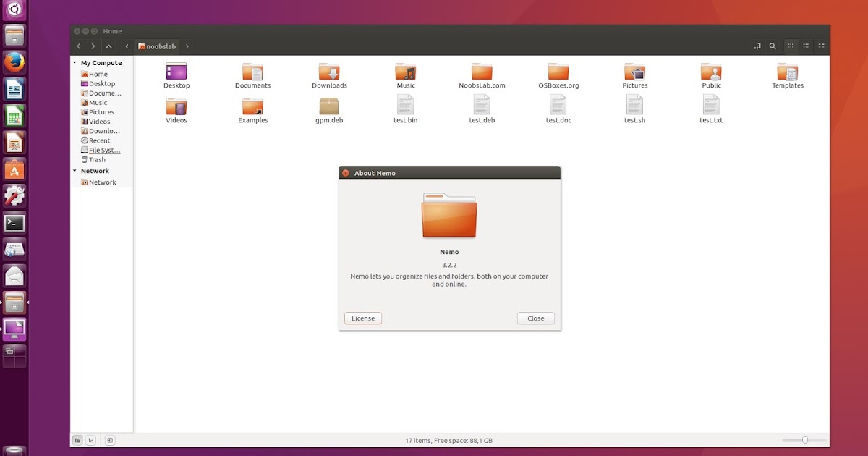
Task: Show places in the sidebar
Action: (x=77, y=440)
